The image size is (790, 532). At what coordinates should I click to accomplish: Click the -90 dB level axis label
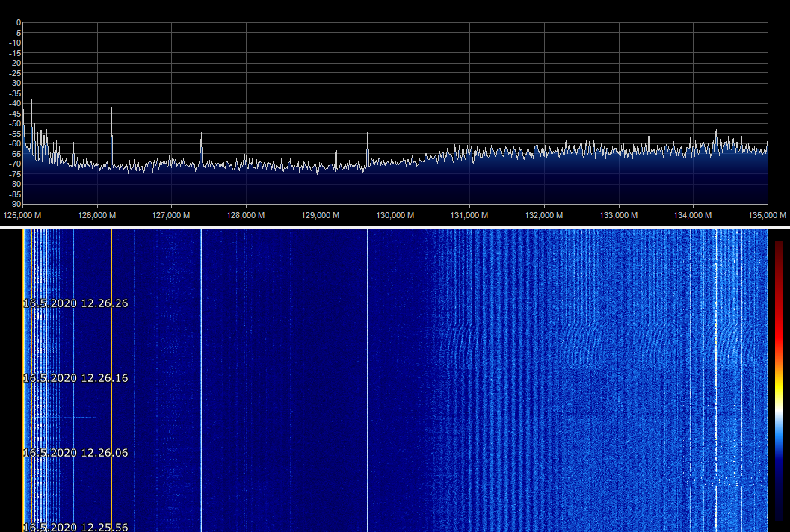pyautogui.click(x=16, y=204)
